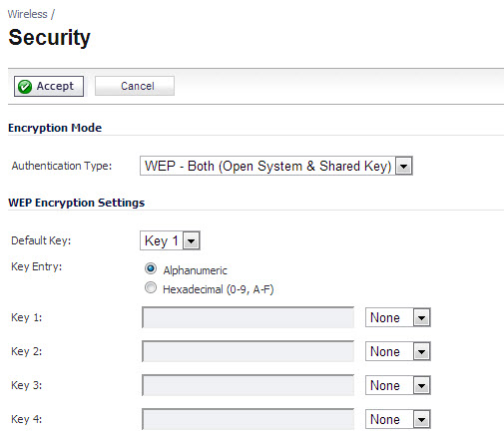
Task: Click the Key 3 text input field
Action: (248, 385)
